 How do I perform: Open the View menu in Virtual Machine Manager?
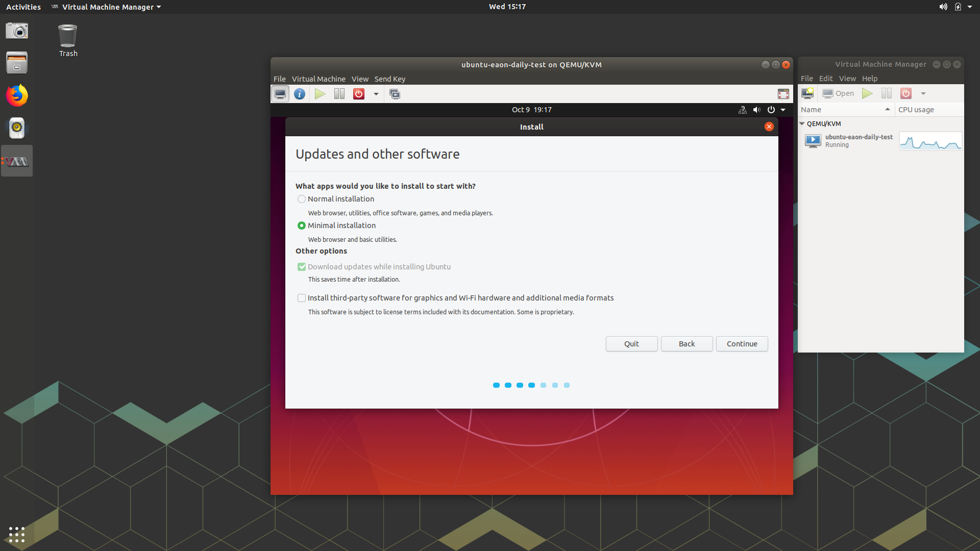pyautogui.click(x=847, y=79)
